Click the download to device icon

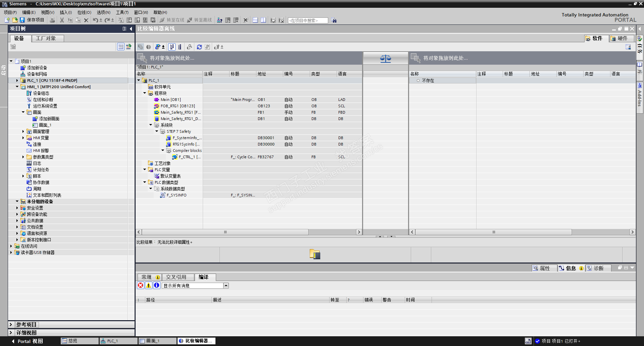[x=129, y=20]
